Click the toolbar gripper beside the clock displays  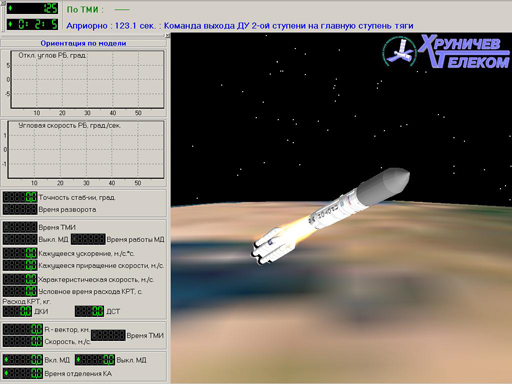pyautogui.click(x=3, y=16)
